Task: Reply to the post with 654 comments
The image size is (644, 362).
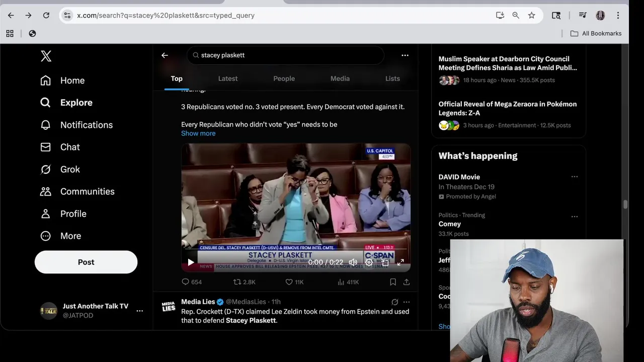Action: point(191,282)
